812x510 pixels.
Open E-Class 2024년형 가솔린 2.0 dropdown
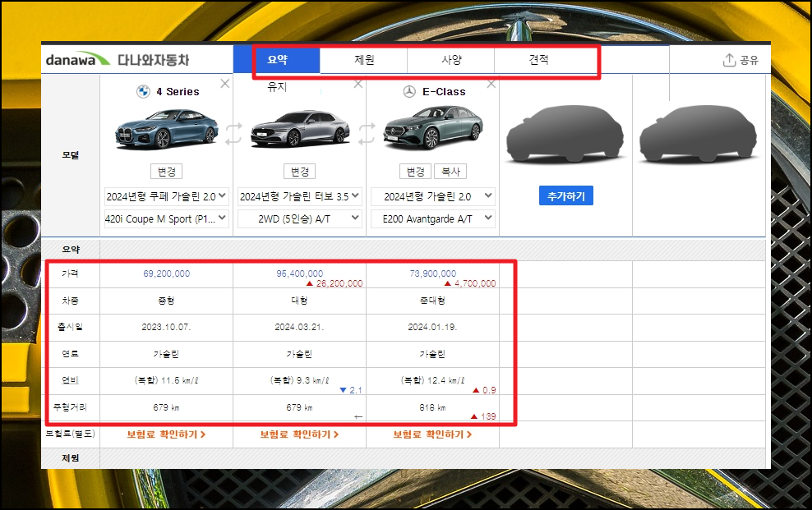433,196
